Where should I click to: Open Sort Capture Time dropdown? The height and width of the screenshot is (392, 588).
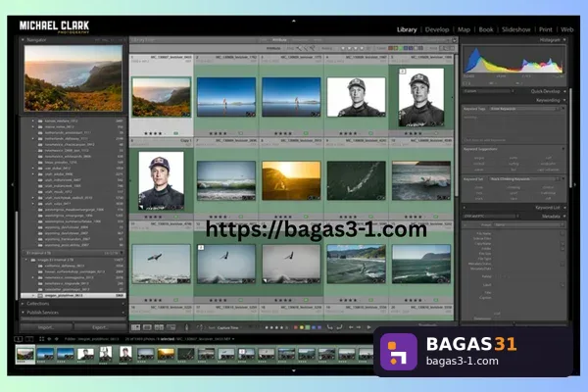tap(228, 328)
